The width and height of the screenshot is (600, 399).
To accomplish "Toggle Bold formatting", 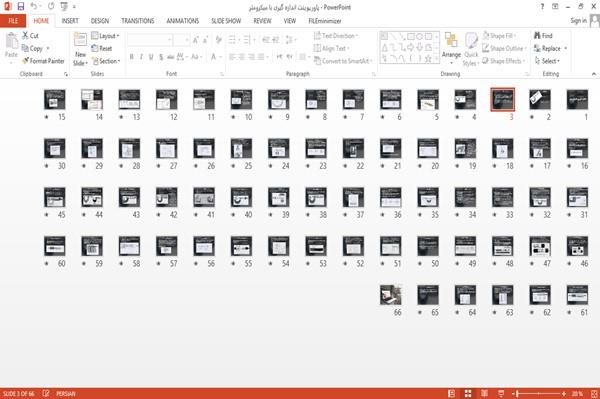I will point(131,57).
